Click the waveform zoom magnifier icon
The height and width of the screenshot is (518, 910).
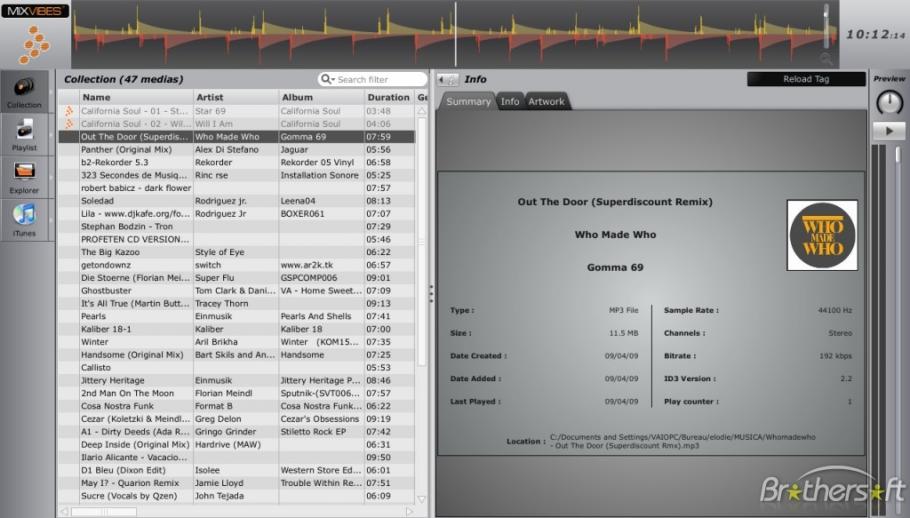click(826, 59)
